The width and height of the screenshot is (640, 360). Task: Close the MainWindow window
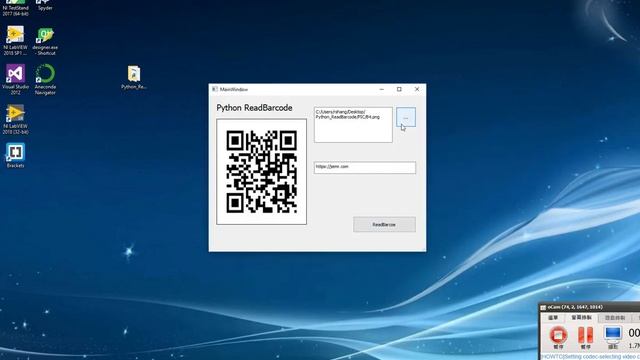point(417,89)
